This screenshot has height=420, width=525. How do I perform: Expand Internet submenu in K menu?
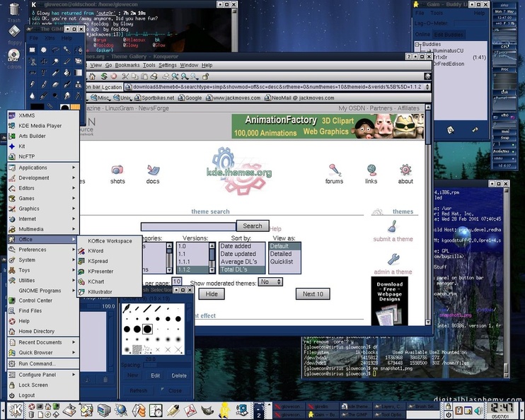[43, 219]
